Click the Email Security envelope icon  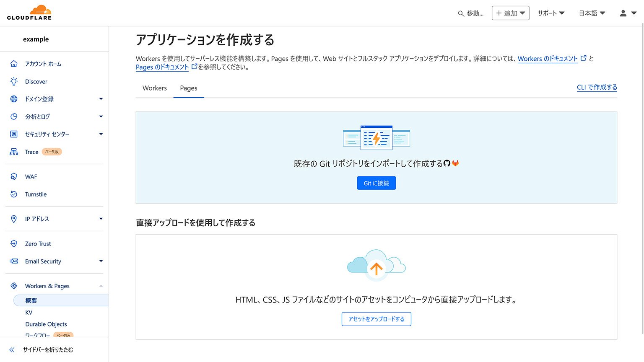coord(14,261)
